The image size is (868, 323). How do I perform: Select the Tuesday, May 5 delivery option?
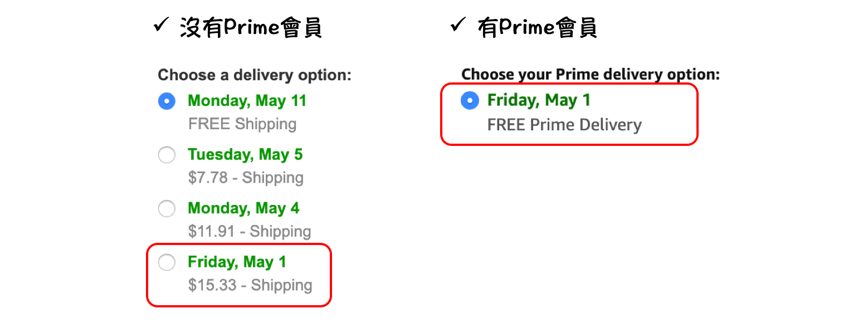(167, 155)
